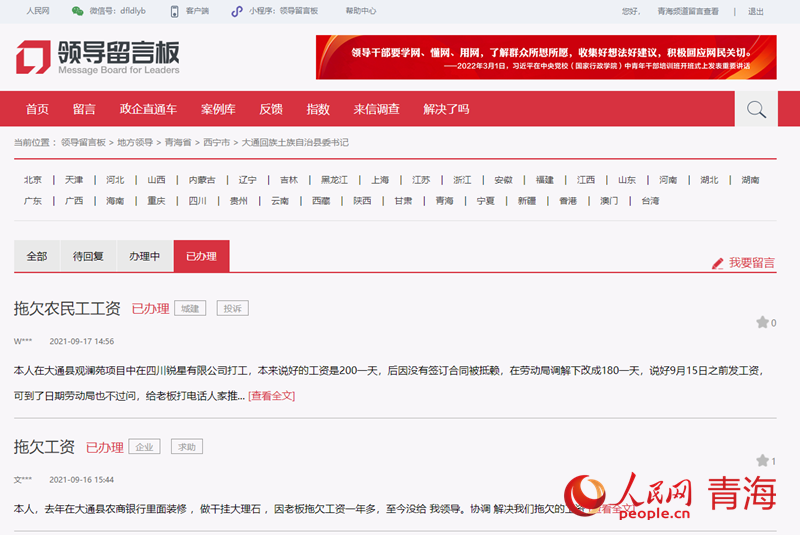Click the 客户端 mobile client icon

coord(175,11)
